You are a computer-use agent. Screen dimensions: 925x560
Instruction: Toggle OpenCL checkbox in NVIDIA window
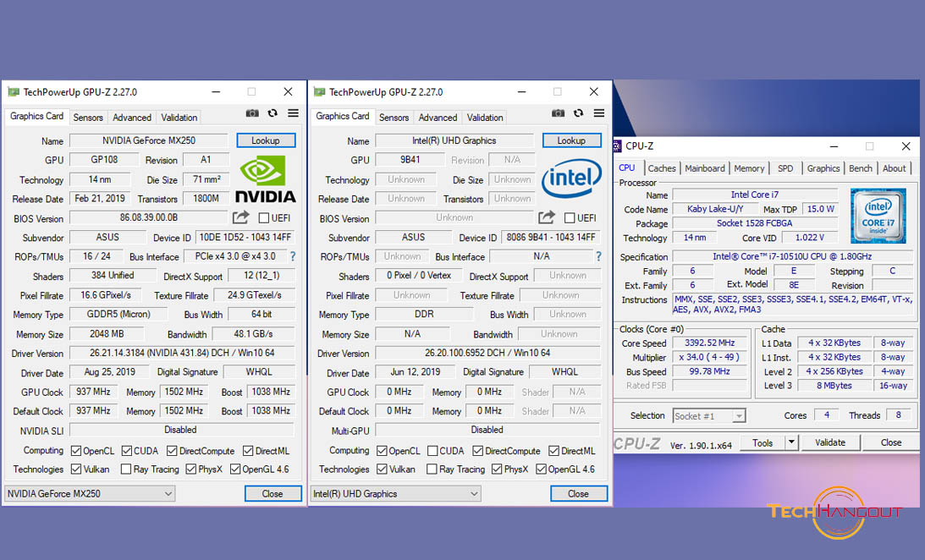click(76, 451)
